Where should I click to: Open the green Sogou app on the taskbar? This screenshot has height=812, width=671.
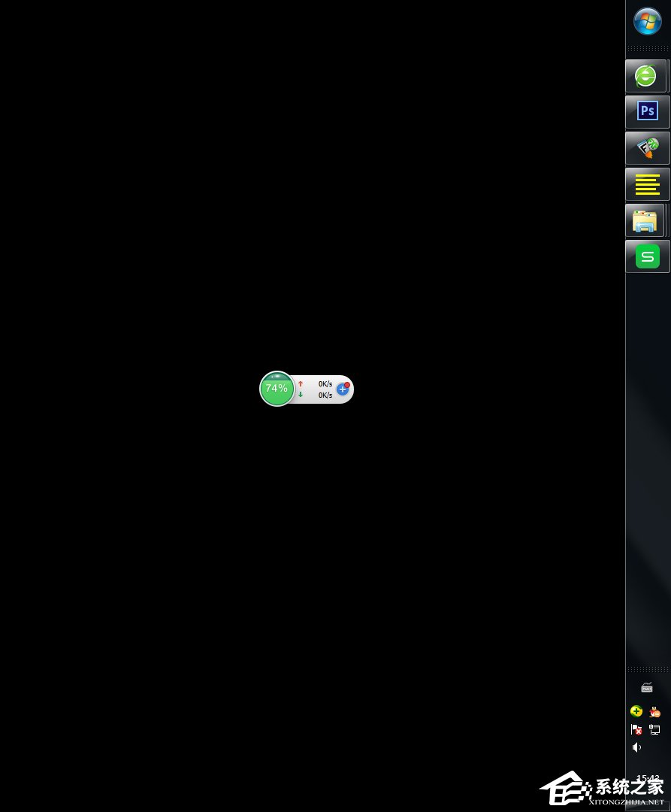coord(647,256)
